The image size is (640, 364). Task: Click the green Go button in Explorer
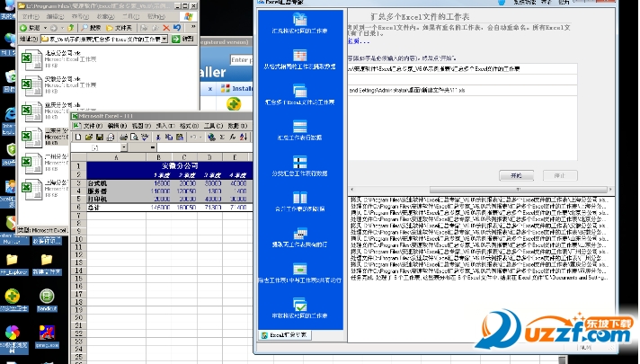[x=182, y=40]
